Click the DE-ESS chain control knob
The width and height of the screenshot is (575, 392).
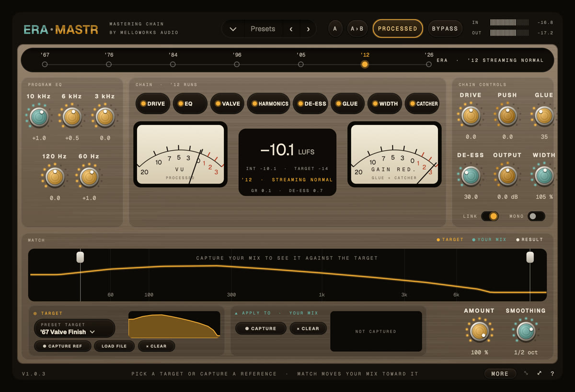tap(471, 176)
